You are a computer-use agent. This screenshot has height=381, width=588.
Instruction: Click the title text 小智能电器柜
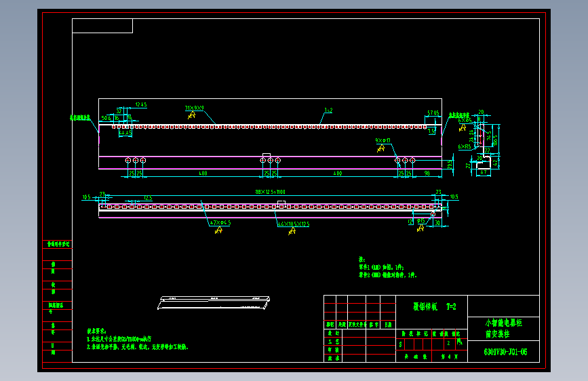(x=504, y=323)
